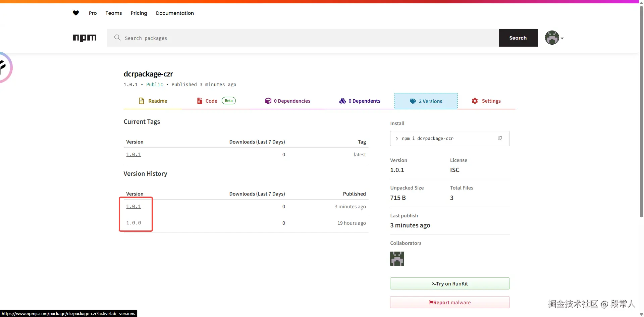Focus the Search packages field
The width and height of the screenshot is (644, 317).
click(x=303, y=38)
